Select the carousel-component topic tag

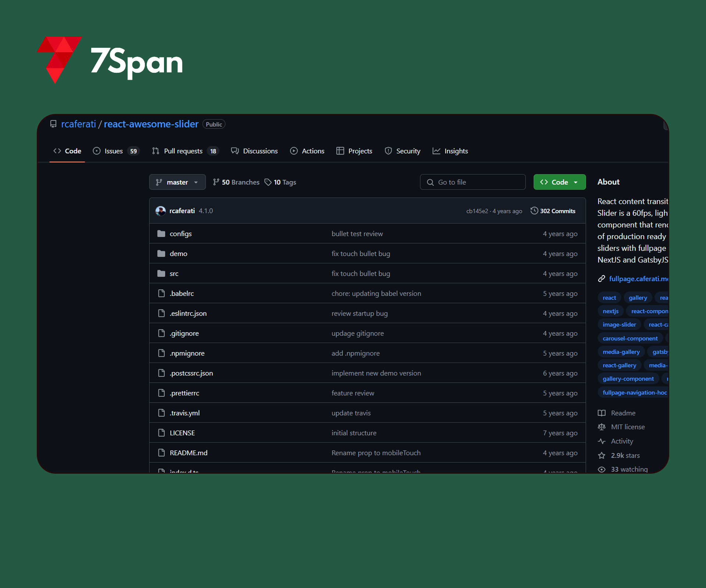coord(630,338)
